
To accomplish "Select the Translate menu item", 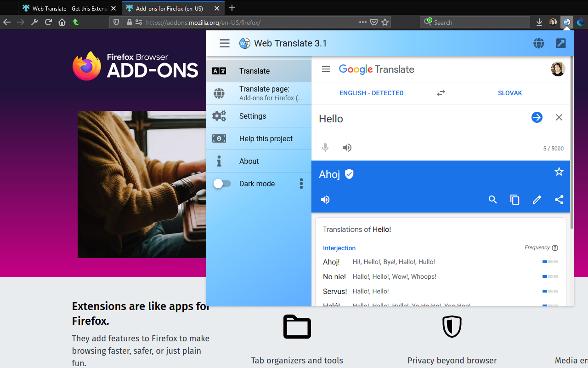I will (259, 71).
